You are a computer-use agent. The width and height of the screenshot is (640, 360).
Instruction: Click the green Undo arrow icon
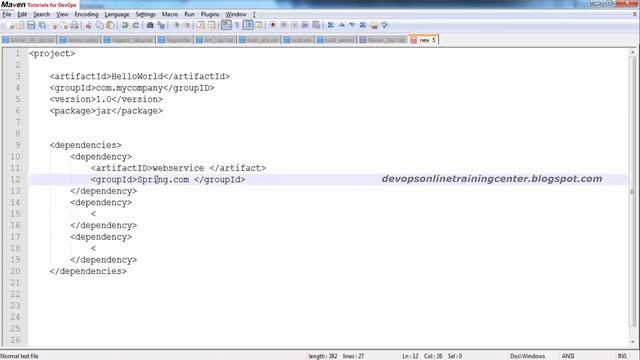[x=124, y=25]
